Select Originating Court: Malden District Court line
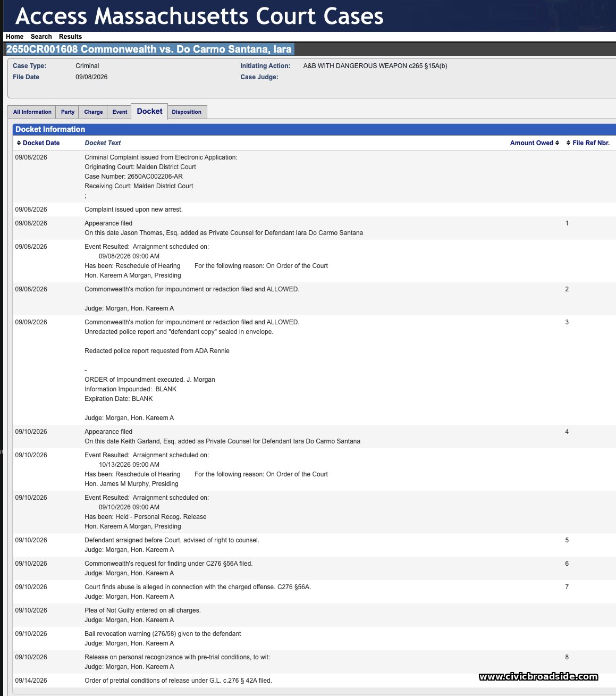This screenshot has height=696, width=616. (x=140, y=167)
